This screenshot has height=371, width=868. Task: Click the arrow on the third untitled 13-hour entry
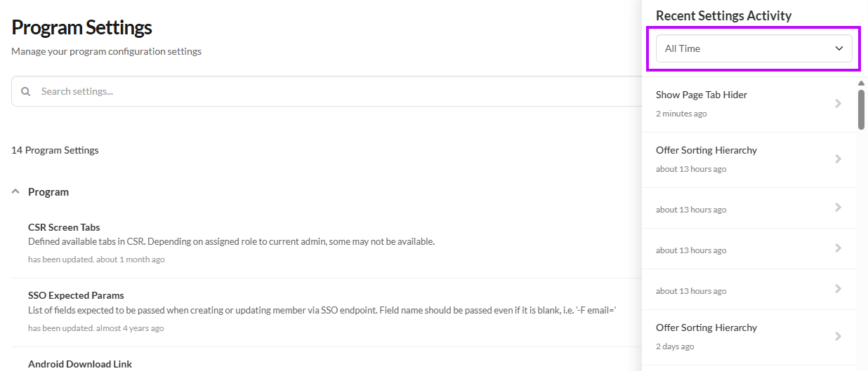point(838,289)
